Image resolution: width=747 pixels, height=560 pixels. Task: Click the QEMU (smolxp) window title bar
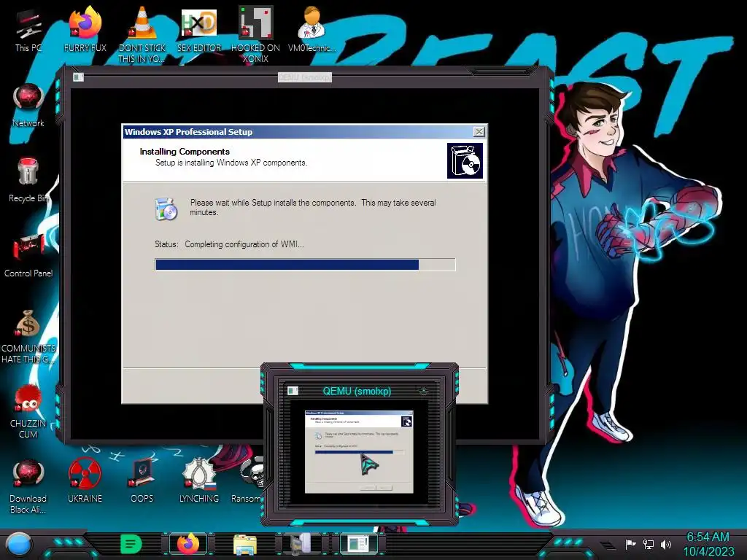tap(305, 77)
